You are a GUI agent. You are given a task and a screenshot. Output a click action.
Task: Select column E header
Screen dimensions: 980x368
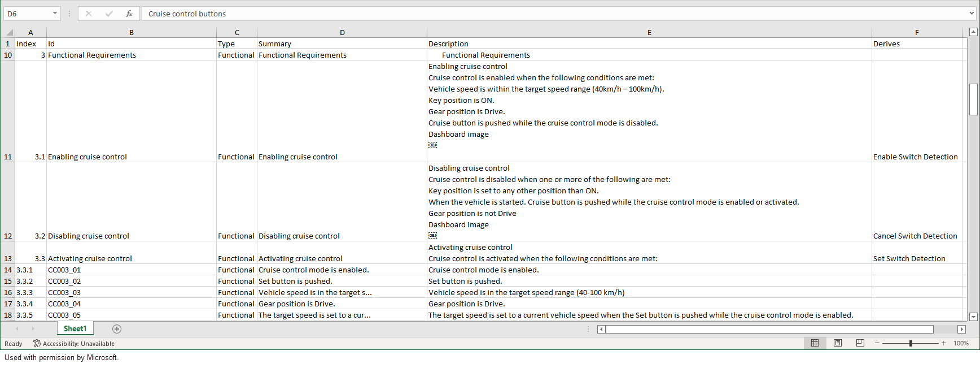click(649, 32)
